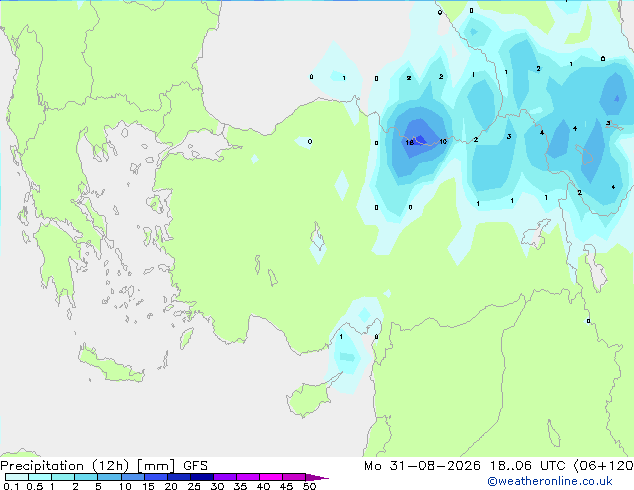Click the 2–5 mm legend color box
Image resolution: width=634 pixels, height=490 pixels.
coord(86,477)
